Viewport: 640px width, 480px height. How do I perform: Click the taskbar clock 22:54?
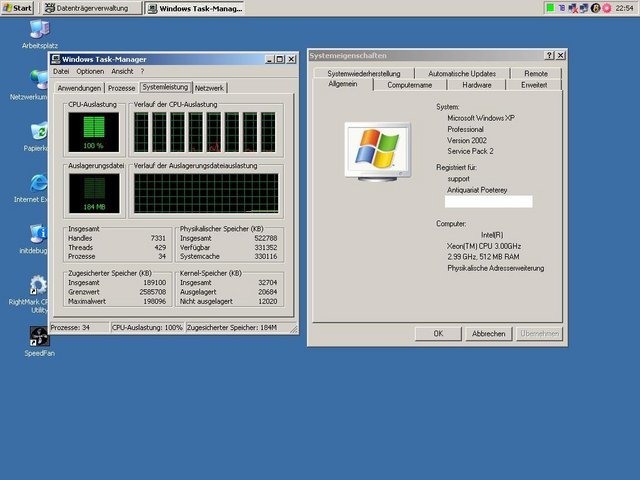(x=624, y=8)
